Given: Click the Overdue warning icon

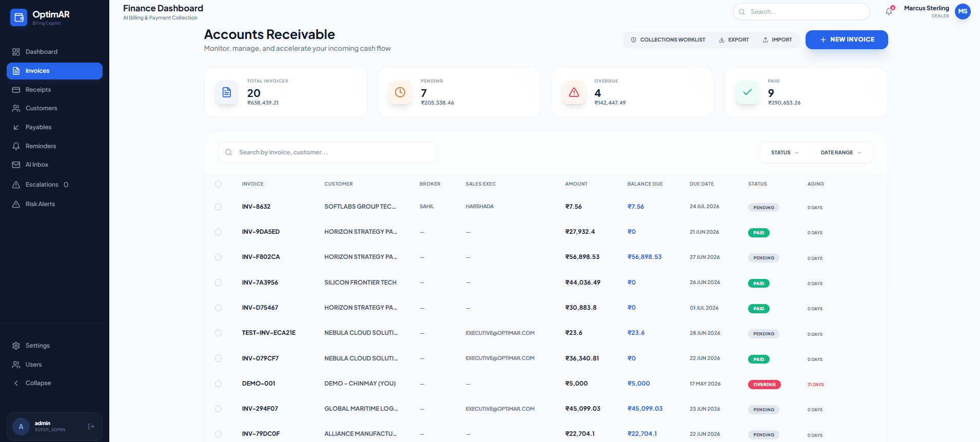Looking at the screenshot, I should pyautogui.click(x=574, y=92).
